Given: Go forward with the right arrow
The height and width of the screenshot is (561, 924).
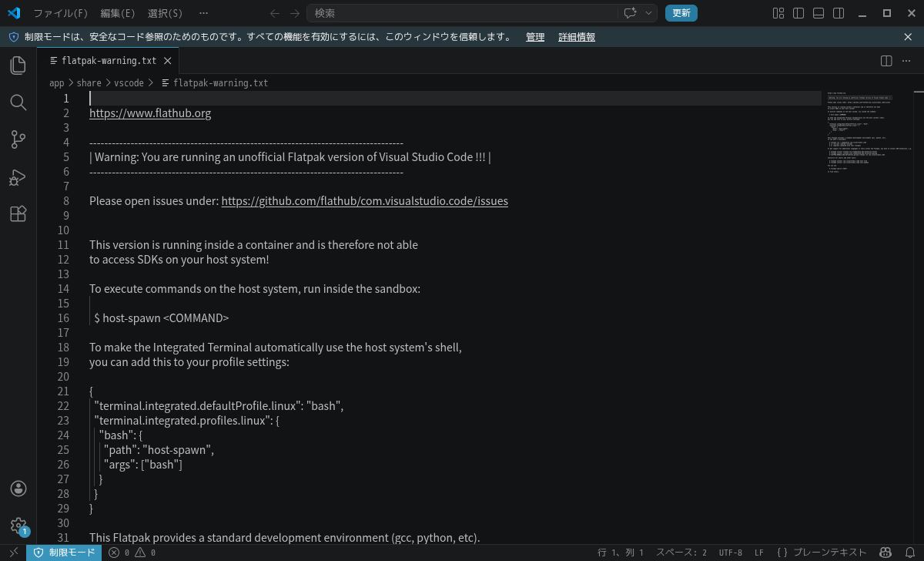Looking at the screenshot, I should click(x=295, y=13).
